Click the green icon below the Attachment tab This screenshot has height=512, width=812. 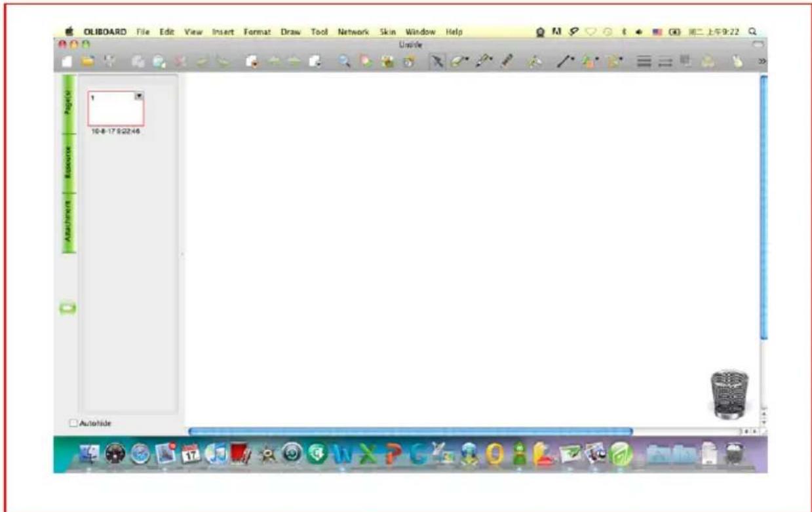point(69,307)
